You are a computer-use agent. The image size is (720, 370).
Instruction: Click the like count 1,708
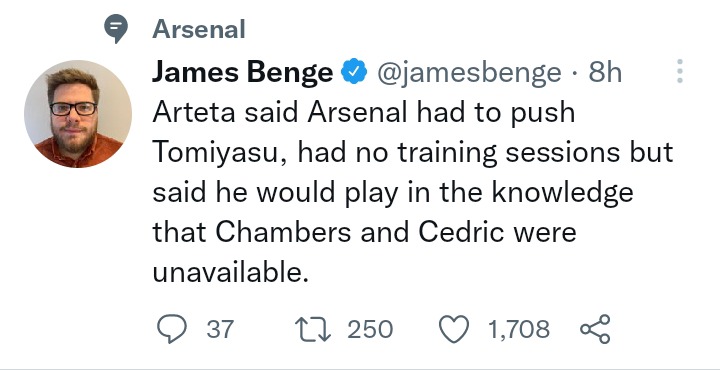click(519, 330)
